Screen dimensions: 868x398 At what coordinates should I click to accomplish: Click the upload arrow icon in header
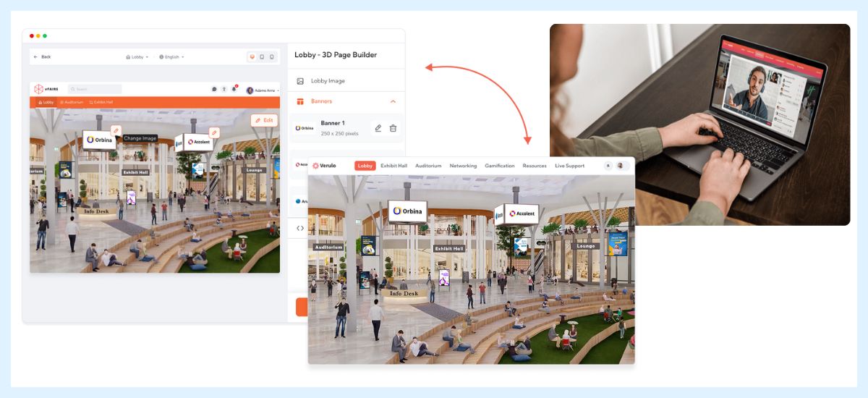pyautogui.click(x=224, y=89)
